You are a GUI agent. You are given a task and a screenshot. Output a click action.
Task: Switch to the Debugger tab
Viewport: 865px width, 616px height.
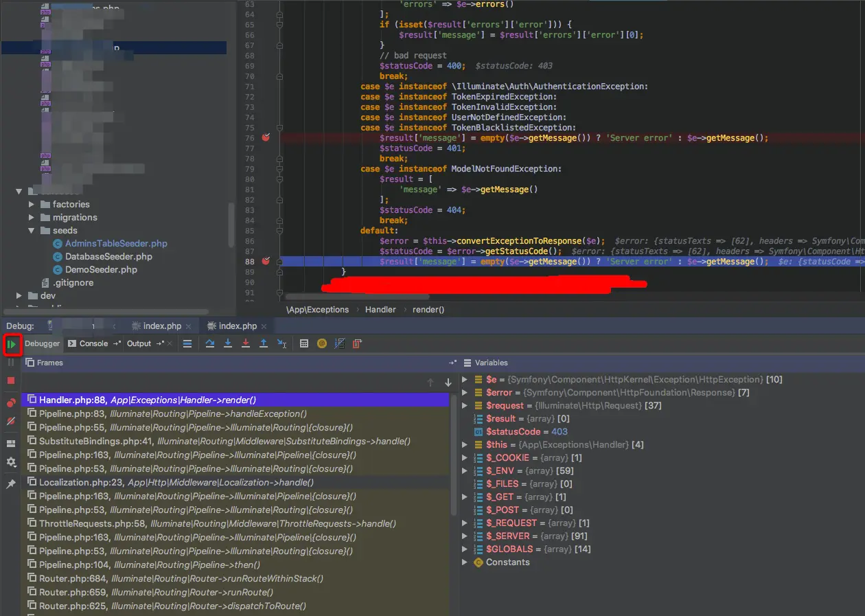[43, 343]
